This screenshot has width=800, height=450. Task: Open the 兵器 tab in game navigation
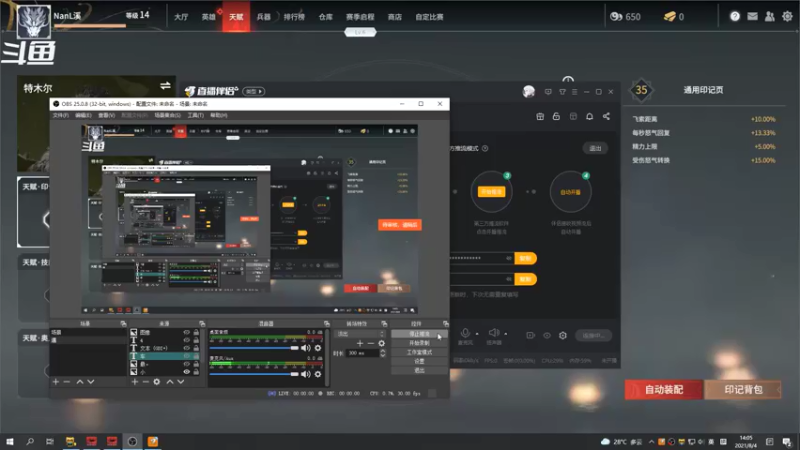(x=263, y=17)
